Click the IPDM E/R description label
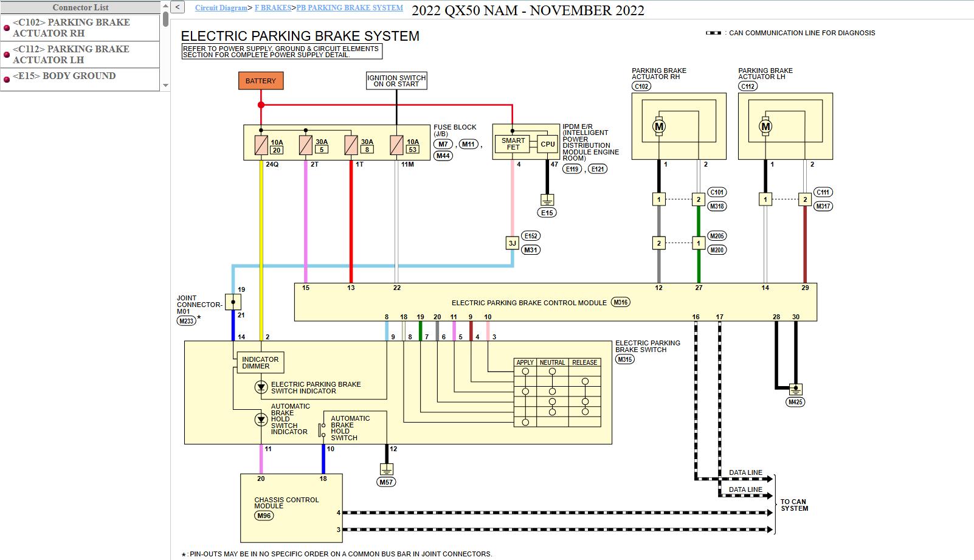This screenshot has width=974, height=560. (590, 142)
